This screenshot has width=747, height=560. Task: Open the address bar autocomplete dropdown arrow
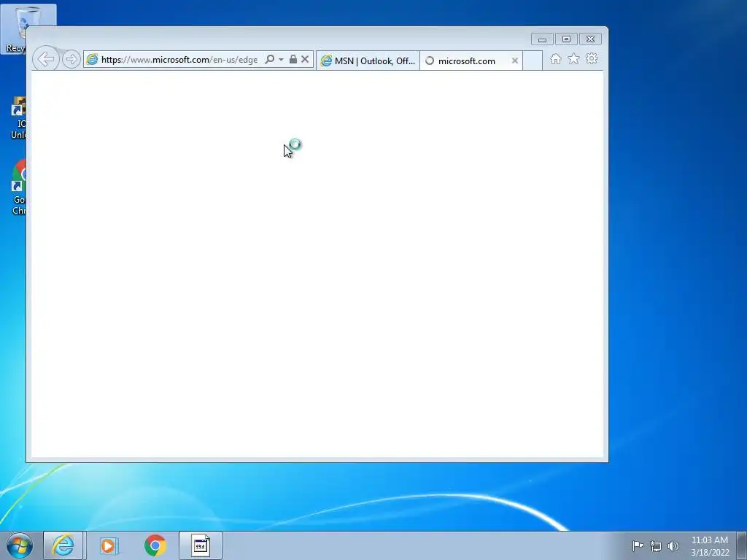pyautogui.click(x=281, y=60)
